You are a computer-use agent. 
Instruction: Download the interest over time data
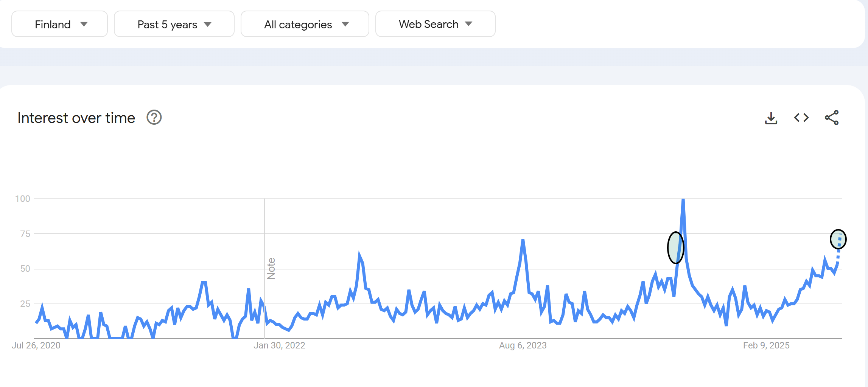[x=771, y=118]
